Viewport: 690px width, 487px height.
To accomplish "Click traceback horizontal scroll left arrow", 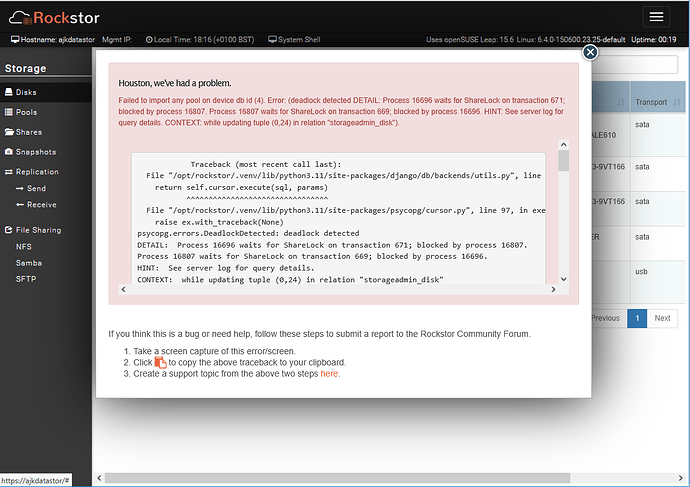I will [x=124, y=289].
